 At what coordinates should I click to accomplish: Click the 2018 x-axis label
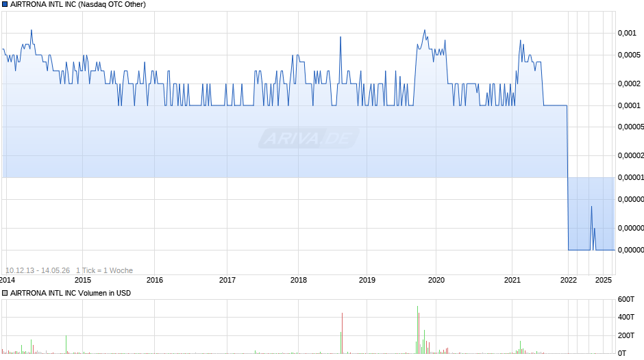tap(299, 280)
